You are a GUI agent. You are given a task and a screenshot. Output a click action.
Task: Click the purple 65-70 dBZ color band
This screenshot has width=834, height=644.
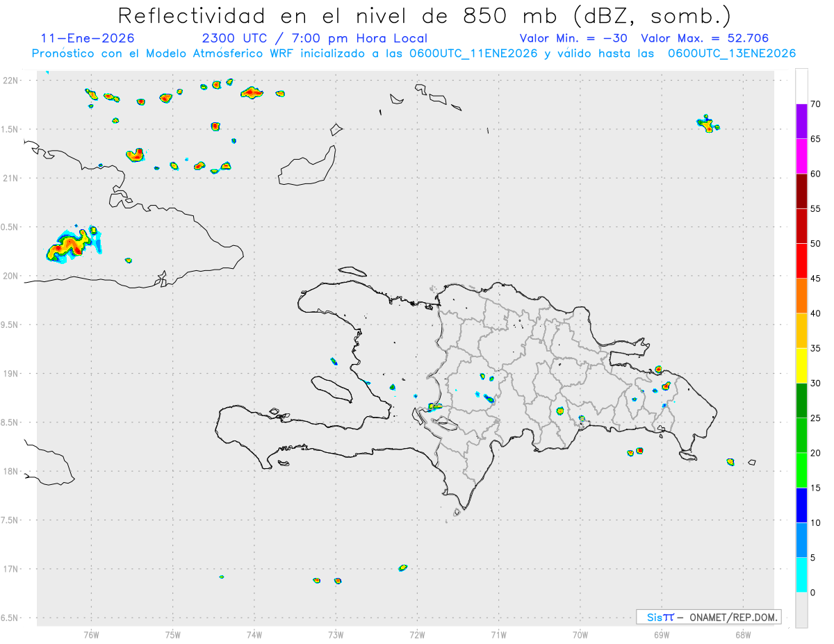point(801,122)
